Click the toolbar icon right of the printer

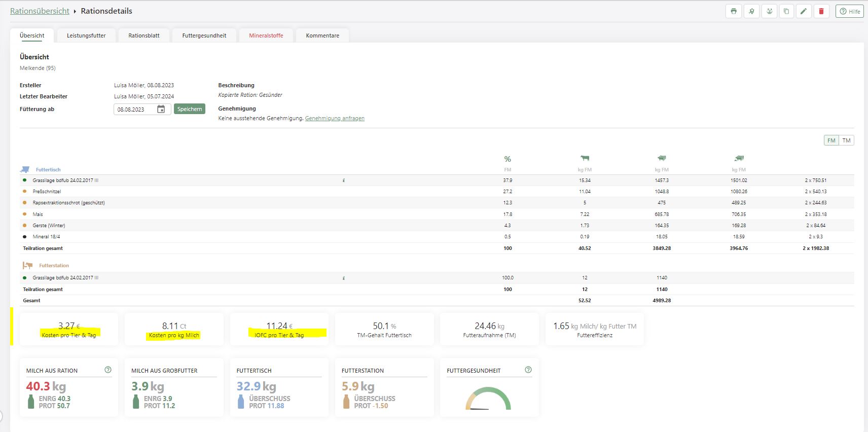point(751,11)
